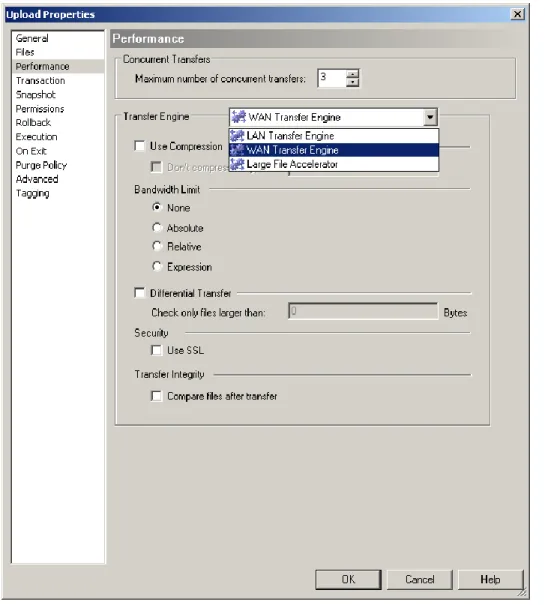
Task: Increase maximum concurrent transfers with up arrow
Action: pos(352,74)
